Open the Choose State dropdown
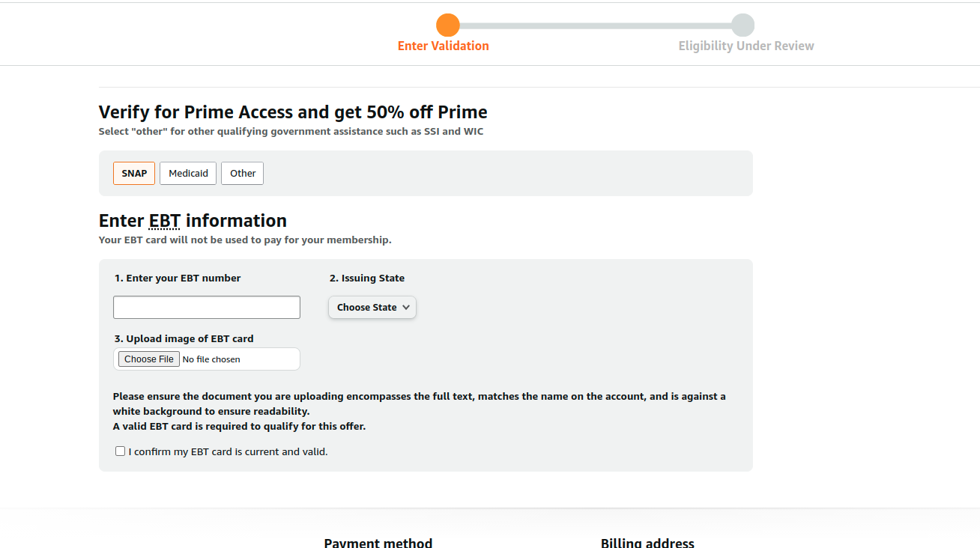Viewport: 980px width, 548px height. tap(372, 308)
